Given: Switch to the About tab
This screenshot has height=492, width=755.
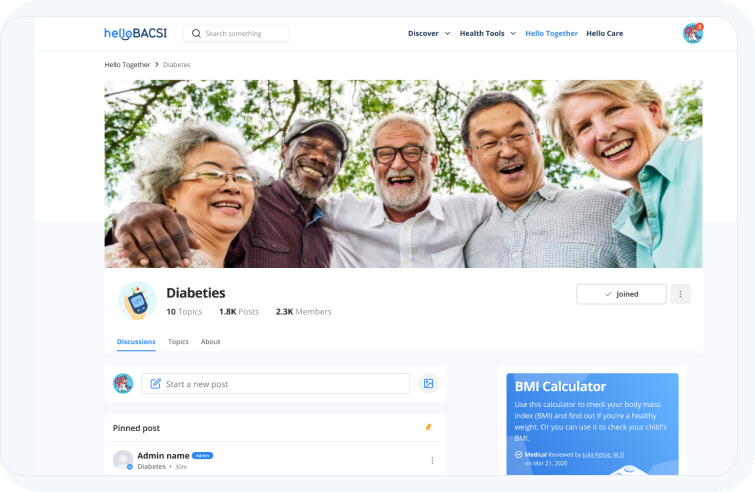Looking at the screenshot, I should pos(210,341).
